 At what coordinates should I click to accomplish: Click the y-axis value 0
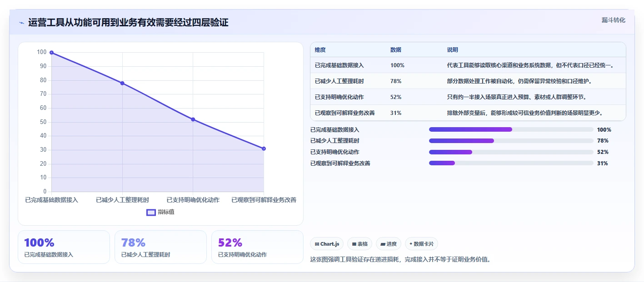point(45,192)
